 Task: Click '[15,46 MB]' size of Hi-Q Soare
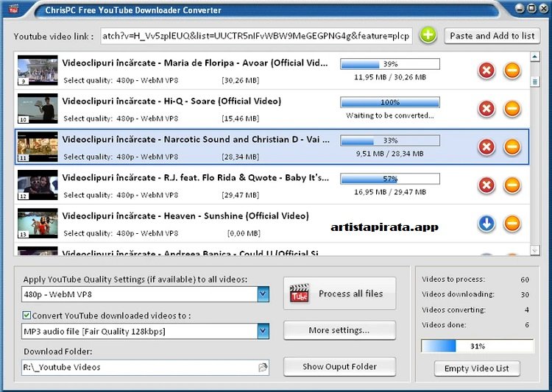coord(241,118)
